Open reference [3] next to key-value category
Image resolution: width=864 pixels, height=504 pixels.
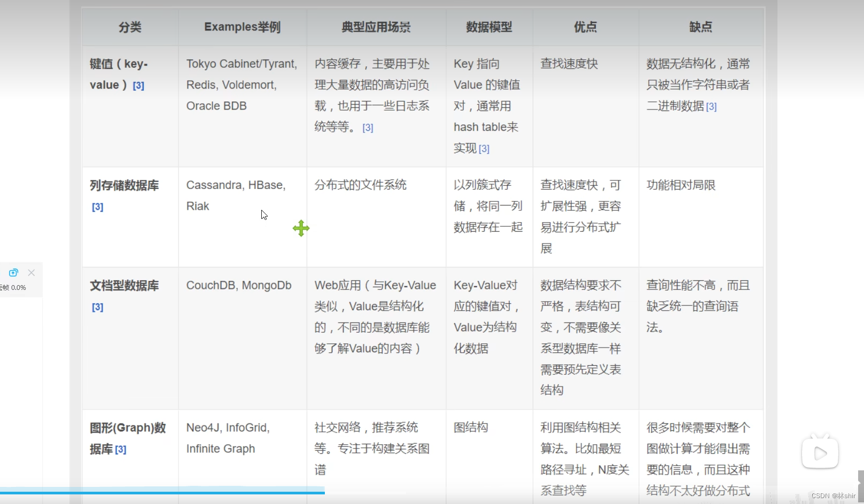point(138,85)
